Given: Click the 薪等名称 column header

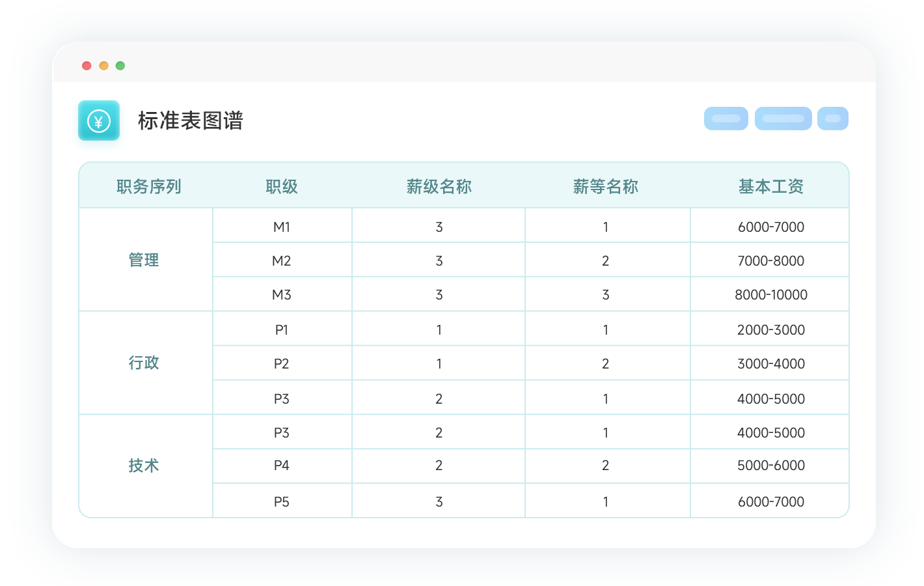Looking at the screenshot, I should click(605, 187).
